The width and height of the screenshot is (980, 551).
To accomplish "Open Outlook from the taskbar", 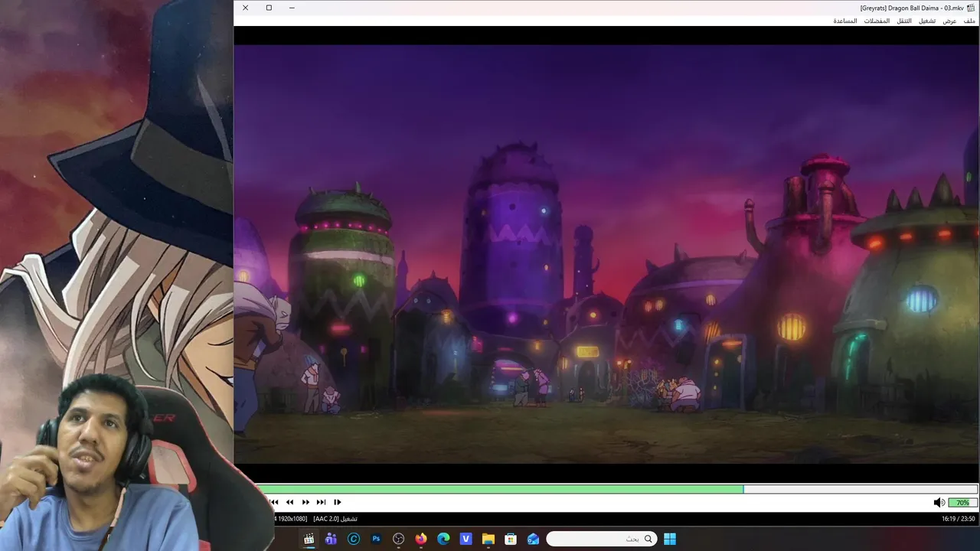I will pyautogui.click(x=533, y=539).
